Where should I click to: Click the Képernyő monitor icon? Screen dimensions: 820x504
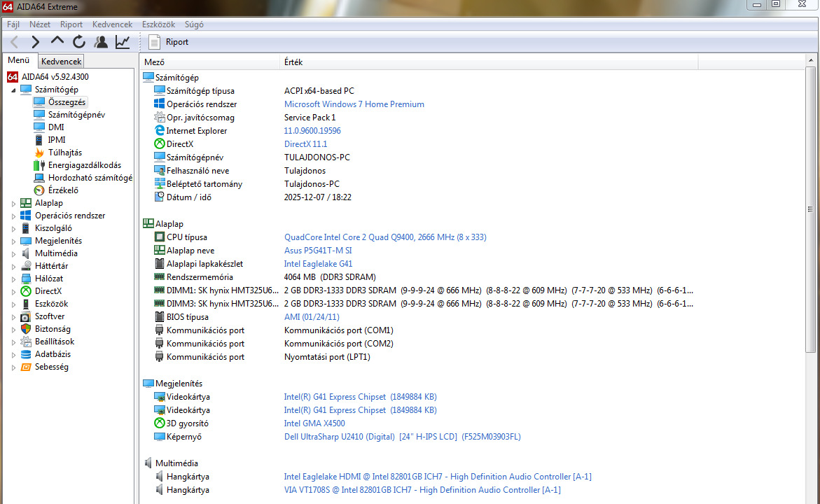click(160, 437)
